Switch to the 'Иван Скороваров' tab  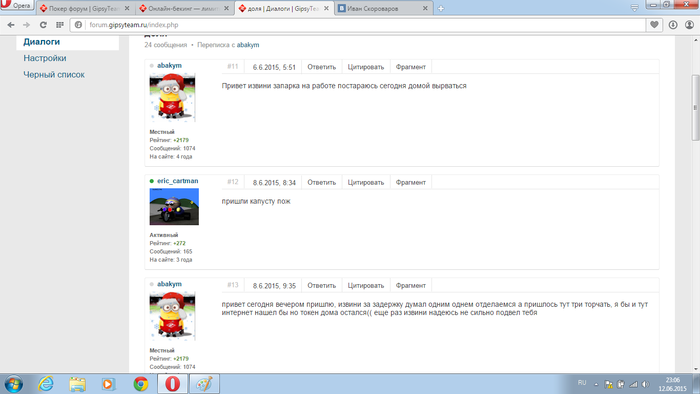[x=384, y=8]
